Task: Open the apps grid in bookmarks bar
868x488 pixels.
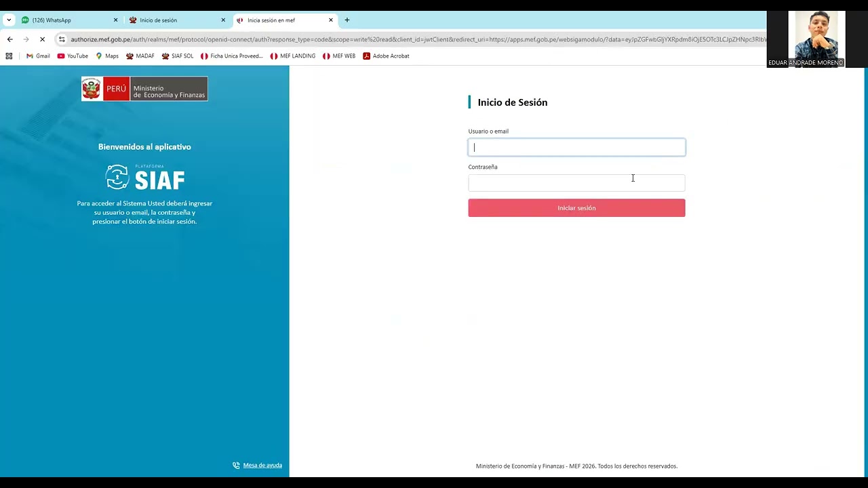Action: (x=9, y=56)
